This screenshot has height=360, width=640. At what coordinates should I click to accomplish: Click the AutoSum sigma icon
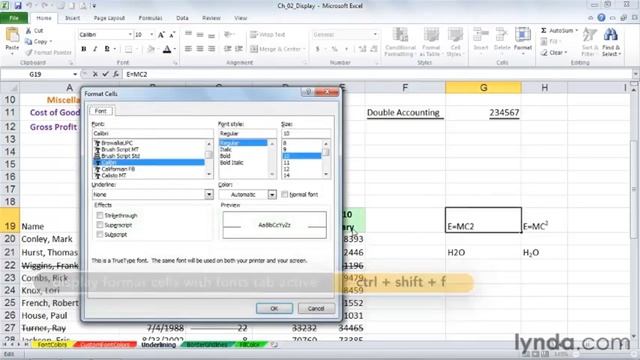[x=544, y=31]
